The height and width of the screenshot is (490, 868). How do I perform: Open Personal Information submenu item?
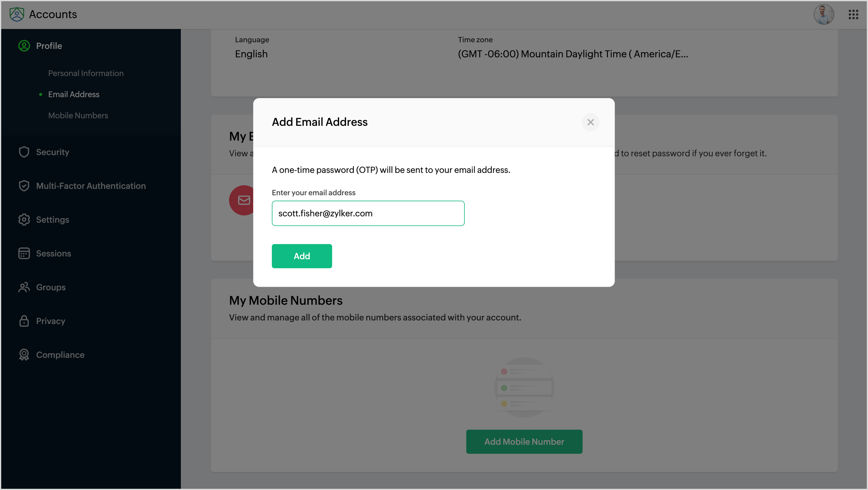pyautogui.click(x=86, y=73)
